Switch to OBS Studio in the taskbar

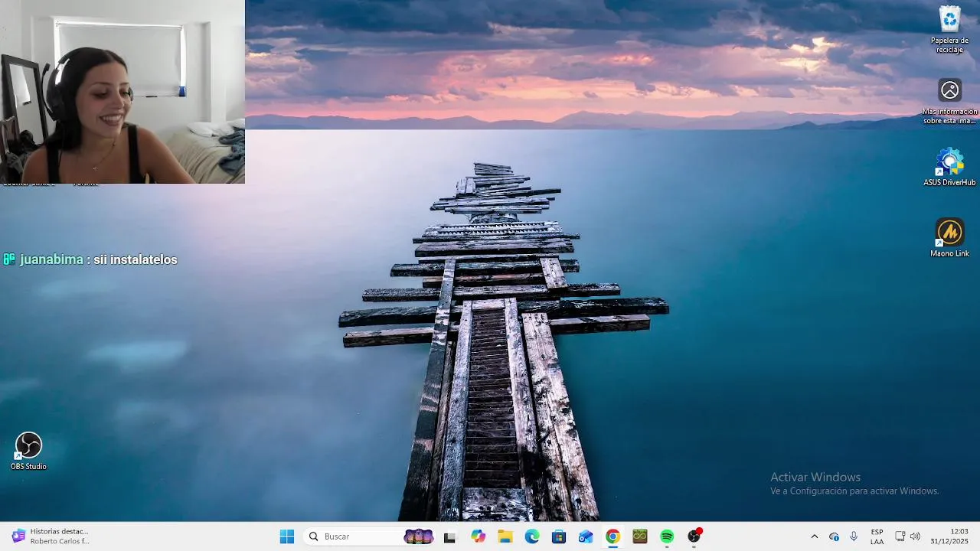coord(694,536)
